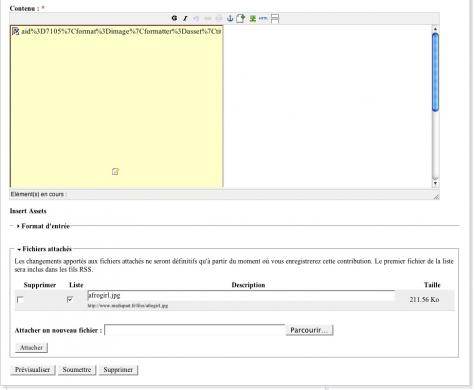
Task: Click the Attacher un nouveau fichier field
Action: click(x=195, y=330)
